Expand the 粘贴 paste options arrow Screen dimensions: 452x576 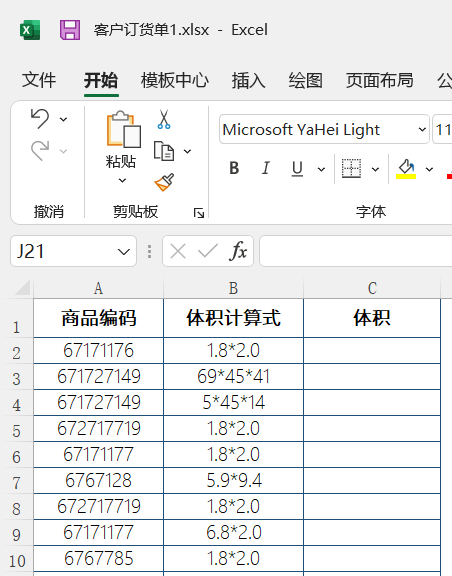(x=122, y=180)
